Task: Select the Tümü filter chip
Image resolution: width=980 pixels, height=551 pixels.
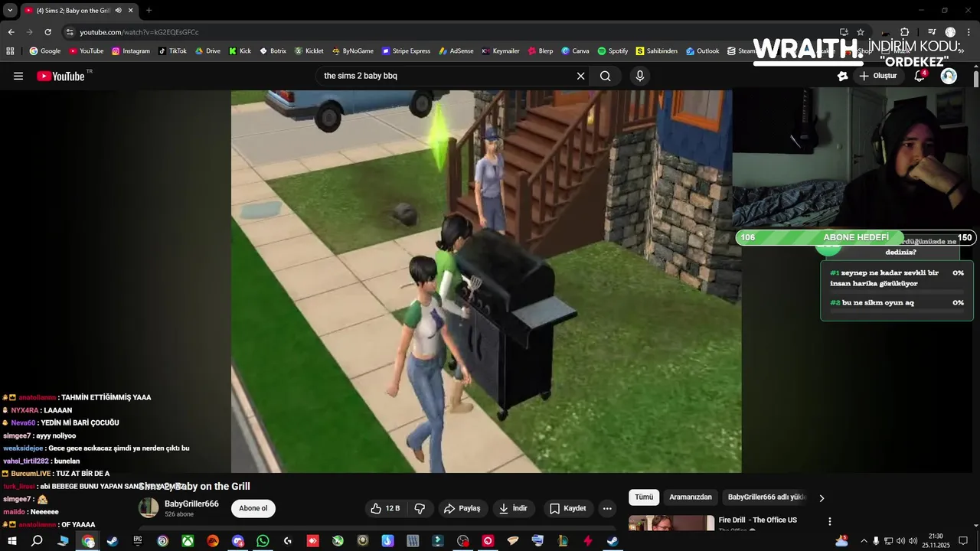Action: tap(644, 497)
